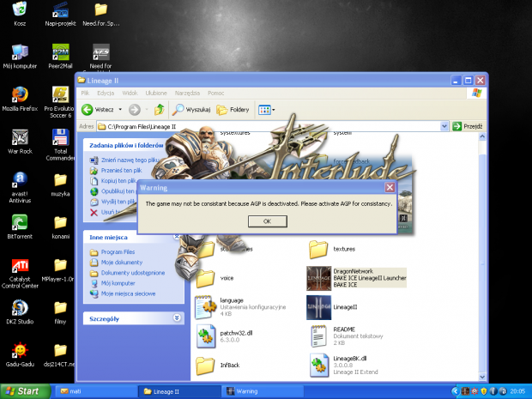532x399 pixels.
Task: Select the DKZ Studio desktop icon
Action: point(20,312)
